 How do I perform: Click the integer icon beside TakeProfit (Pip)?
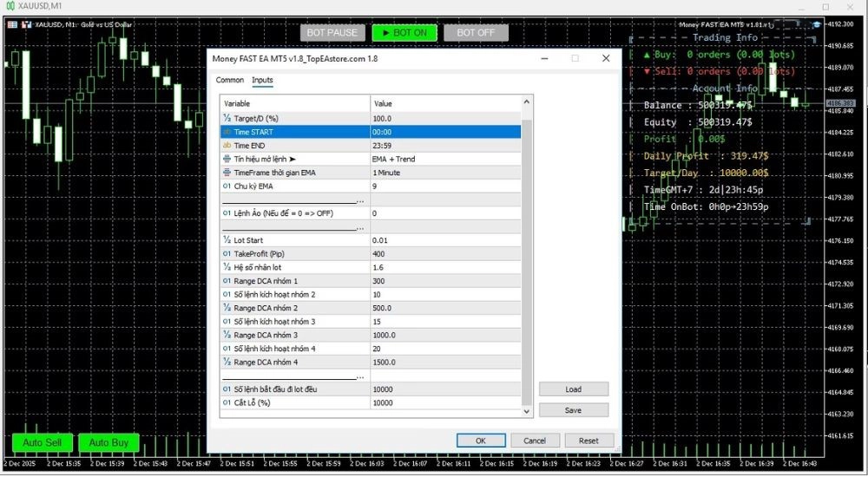click(x=227, y=254)
